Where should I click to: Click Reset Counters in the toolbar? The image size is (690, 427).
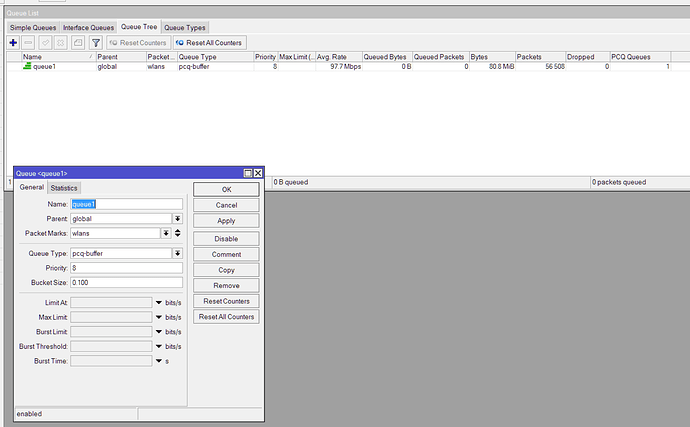138,43
